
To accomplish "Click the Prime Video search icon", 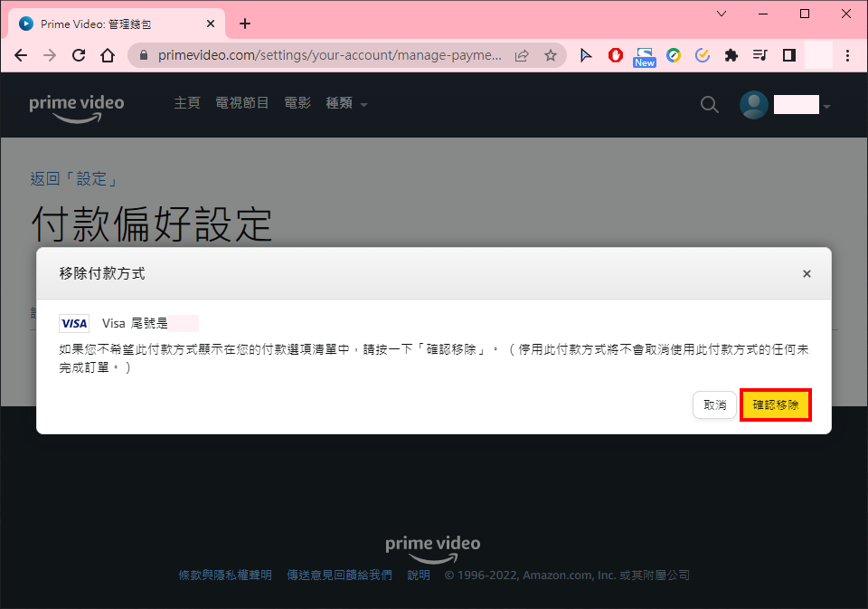I will coord(709,104).
